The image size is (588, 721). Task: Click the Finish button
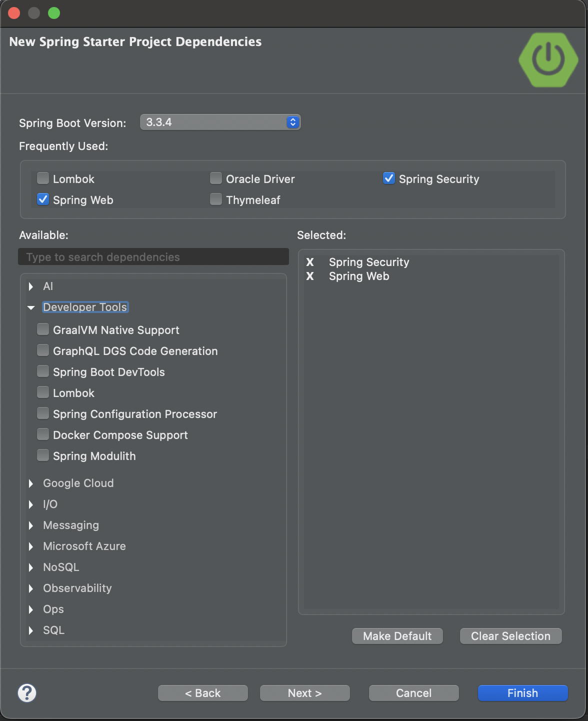point(523,693)
